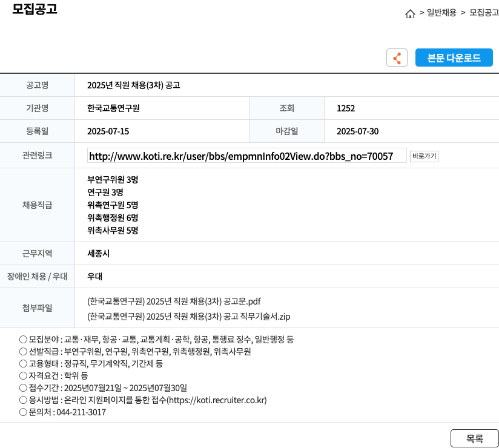Click the 바로가기 button next to link
Screen dimensions: 499x448
point(424,156)
